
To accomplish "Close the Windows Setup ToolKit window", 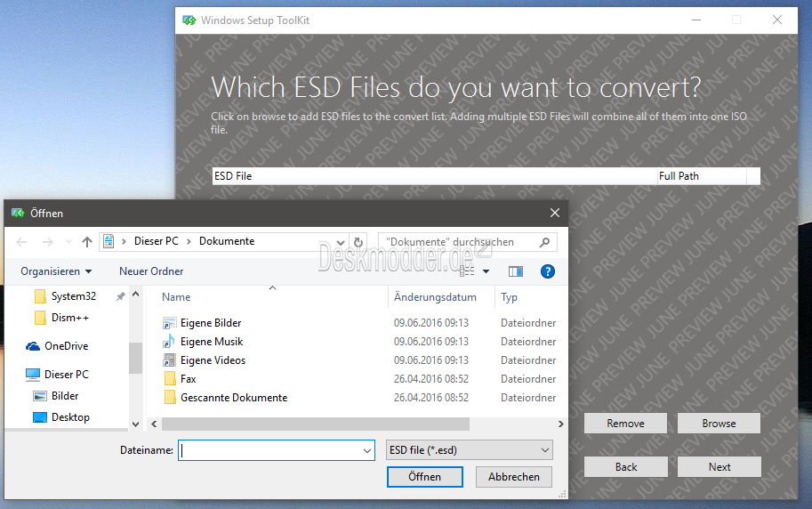I will [x=776, y=20].
